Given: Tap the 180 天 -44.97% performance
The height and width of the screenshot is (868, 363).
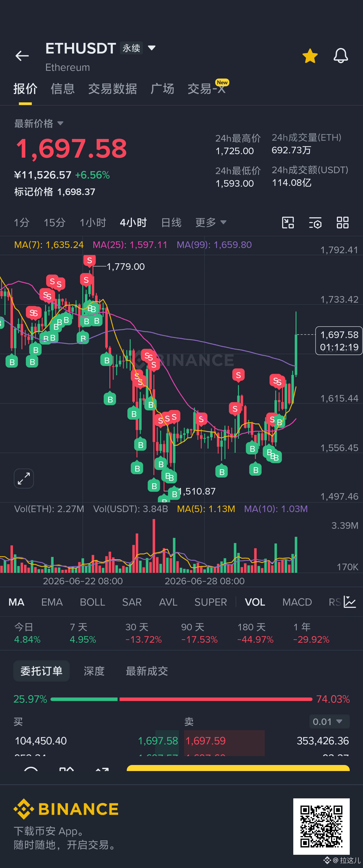Looking at the screenshot, I should (255, 633).
